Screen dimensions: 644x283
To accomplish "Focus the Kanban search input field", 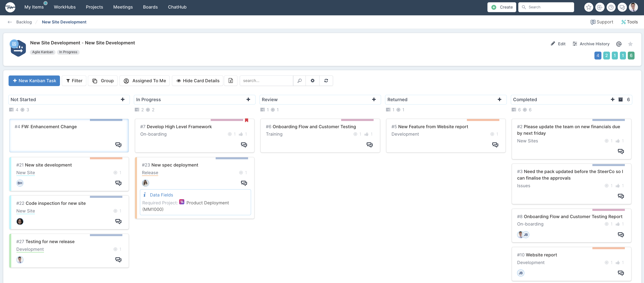I will coord(267,81).
